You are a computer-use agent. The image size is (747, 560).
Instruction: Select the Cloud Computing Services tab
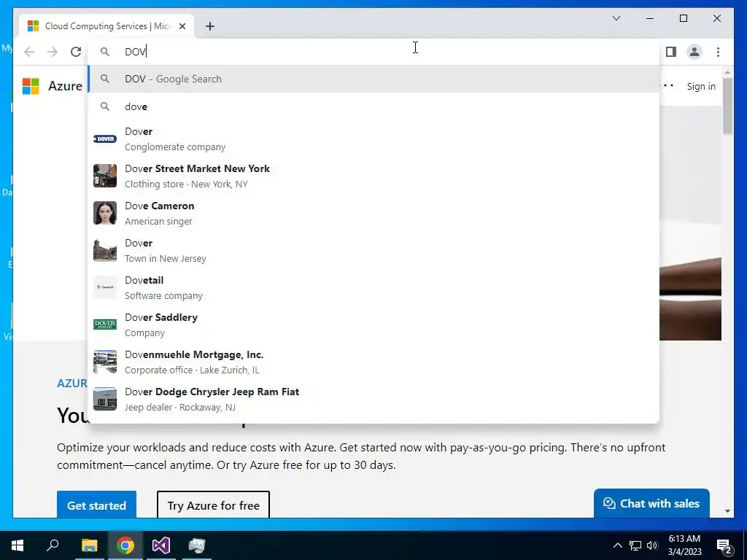click(107, 26)
